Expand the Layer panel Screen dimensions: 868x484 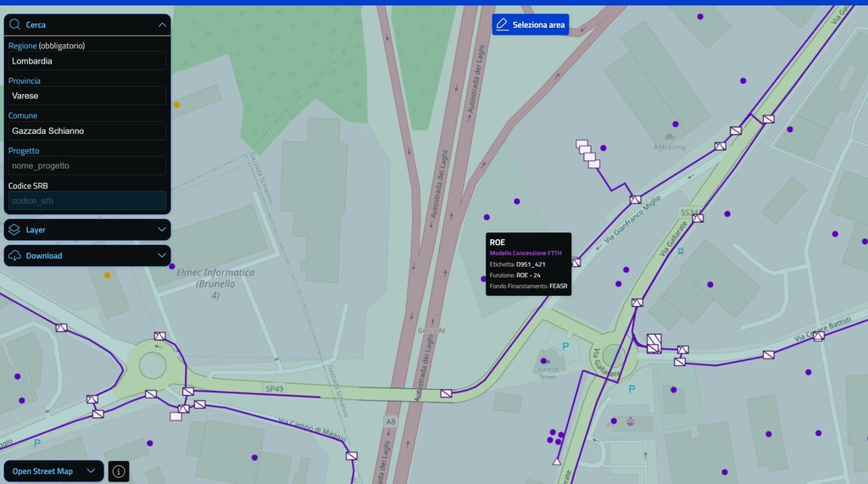161,230
